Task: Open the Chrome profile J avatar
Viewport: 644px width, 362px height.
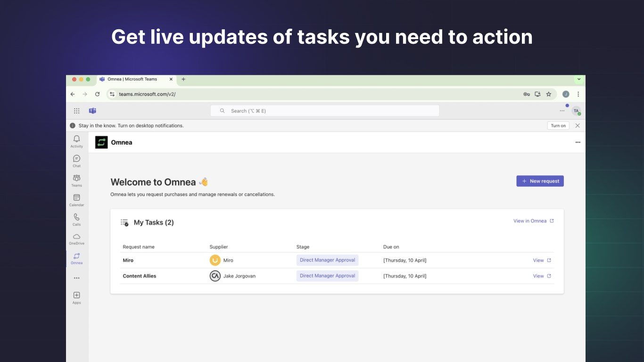Action: click(566, 94)
